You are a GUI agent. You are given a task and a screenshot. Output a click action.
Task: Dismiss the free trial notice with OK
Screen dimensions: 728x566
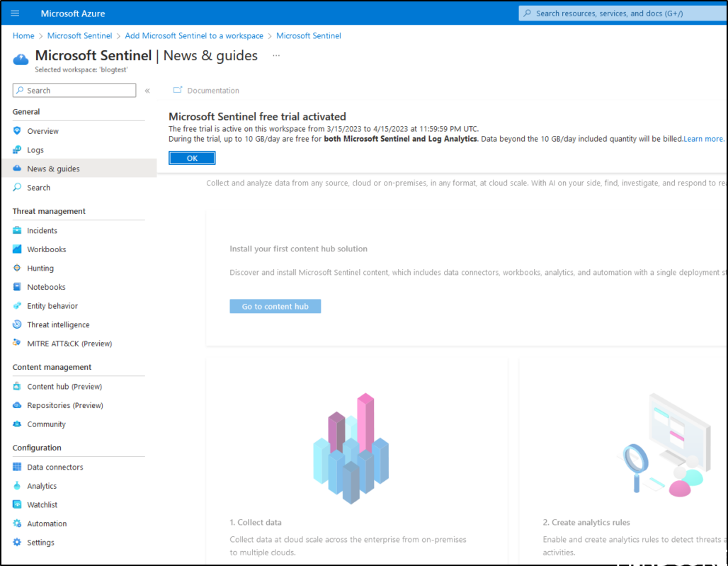click(x=191, y=158)
